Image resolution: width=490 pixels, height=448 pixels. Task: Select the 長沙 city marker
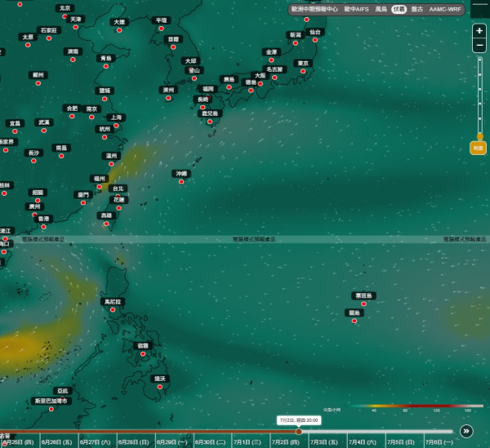pos(33,161)
